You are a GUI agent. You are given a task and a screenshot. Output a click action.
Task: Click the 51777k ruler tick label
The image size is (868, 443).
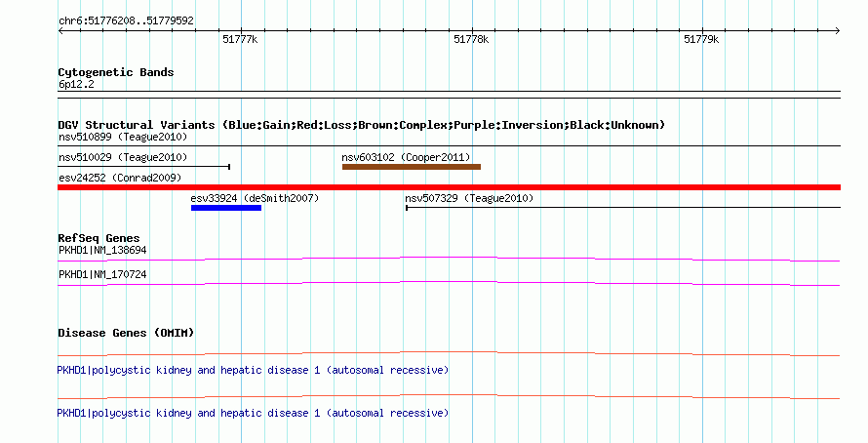point(240,39)
